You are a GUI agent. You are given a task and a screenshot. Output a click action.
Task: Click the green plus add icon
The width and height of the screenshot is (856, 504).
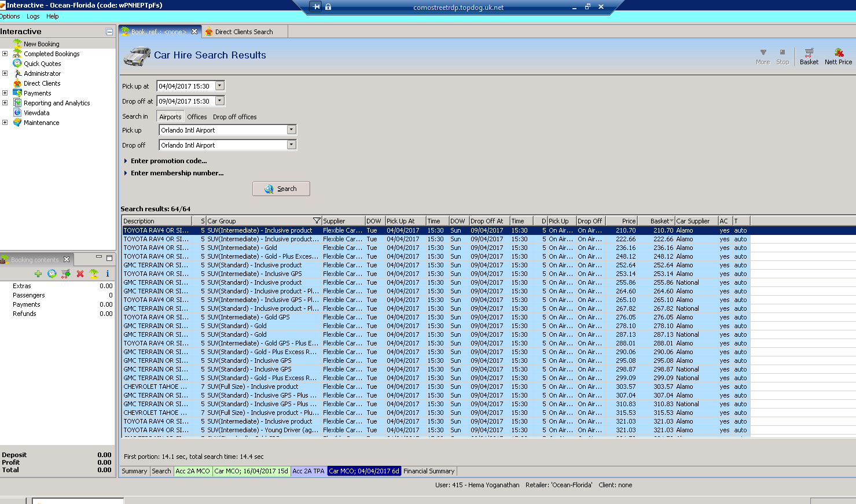coord(38,274)
